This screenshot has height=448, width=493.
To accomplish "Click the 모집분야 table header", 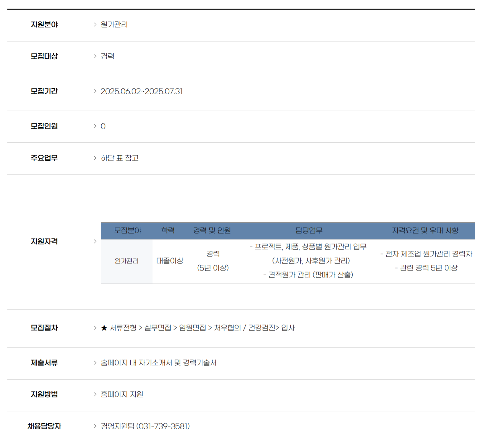I will (128, 231).
